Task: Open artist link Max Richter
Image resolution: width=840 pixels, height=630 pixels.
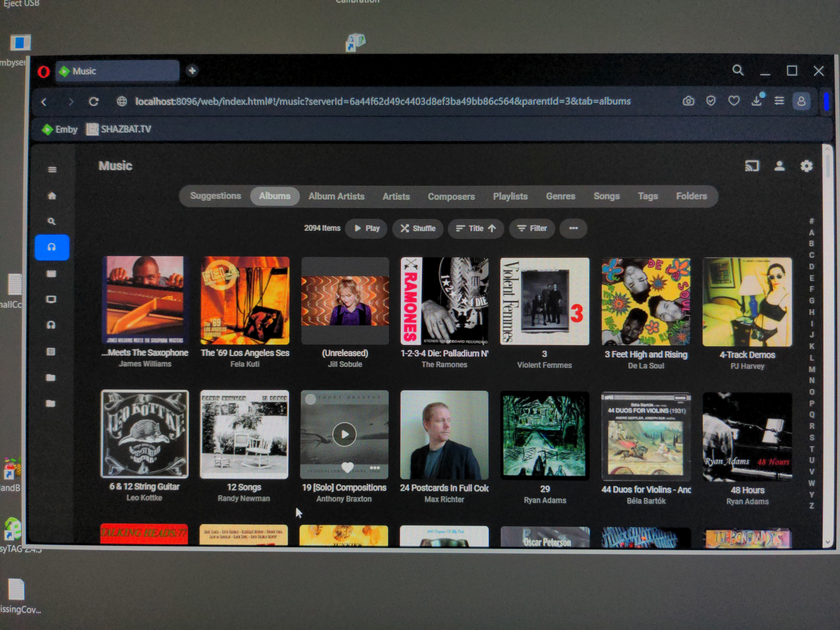Action: pos(444,500)
